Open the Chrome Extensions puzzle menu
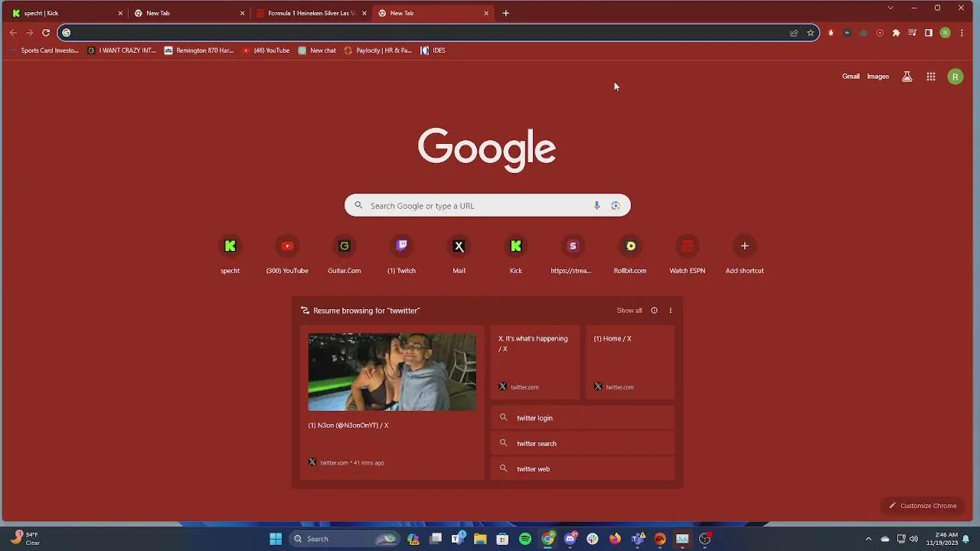 coord(896,33)
